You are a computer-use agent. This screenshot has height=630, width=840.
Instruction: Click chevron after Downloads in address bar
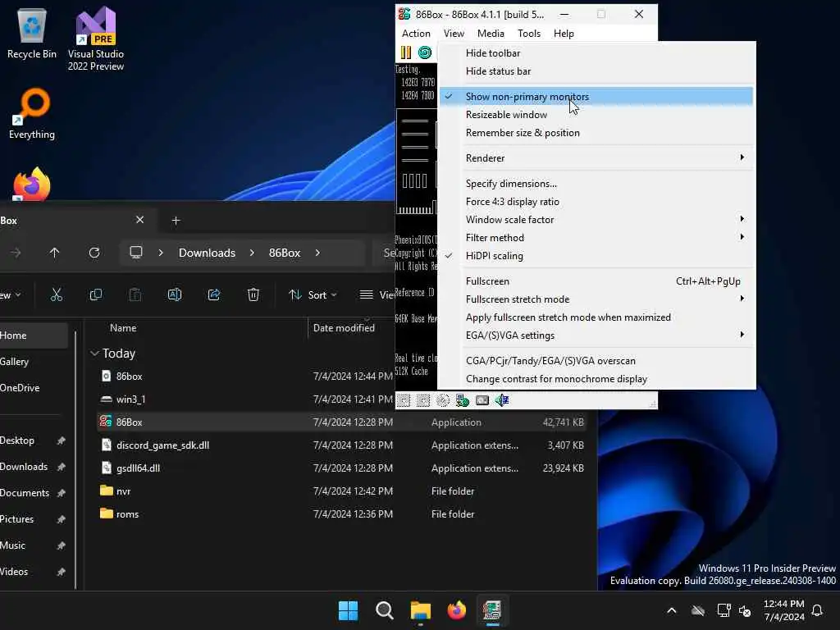tap(252, 253)
